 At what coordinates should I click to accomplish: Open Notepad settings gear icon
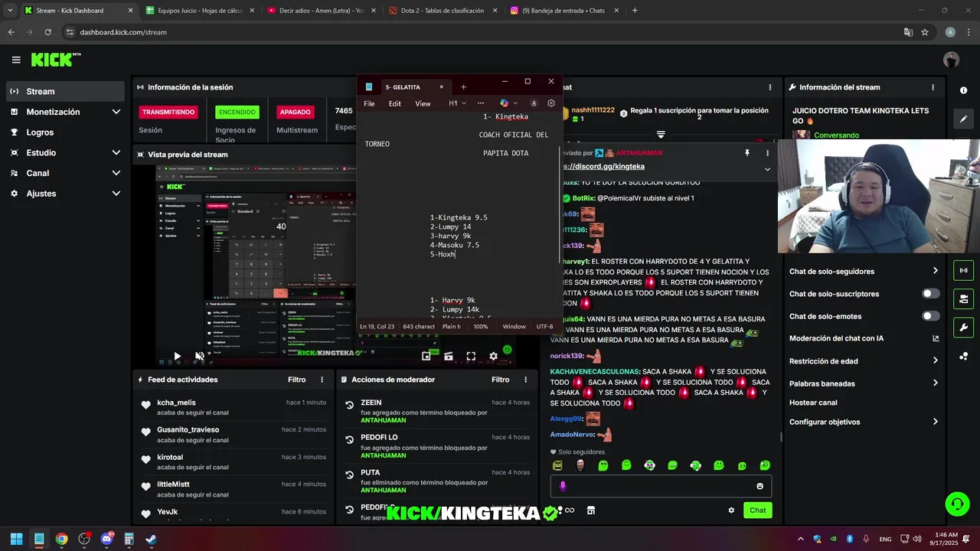click(x=551, y=103)
